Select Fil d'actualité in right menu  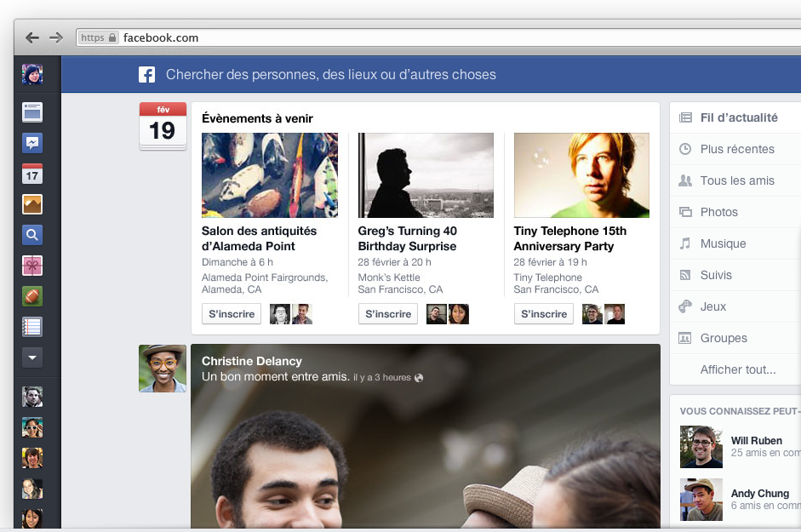click(739, 118)
